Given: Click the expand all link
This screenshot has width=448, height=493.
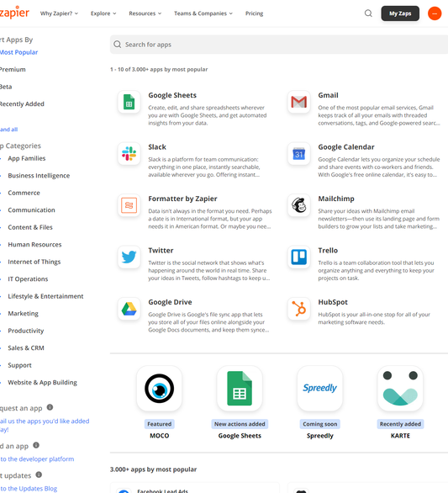Looking at the screenshot, I should pos(8,130).
